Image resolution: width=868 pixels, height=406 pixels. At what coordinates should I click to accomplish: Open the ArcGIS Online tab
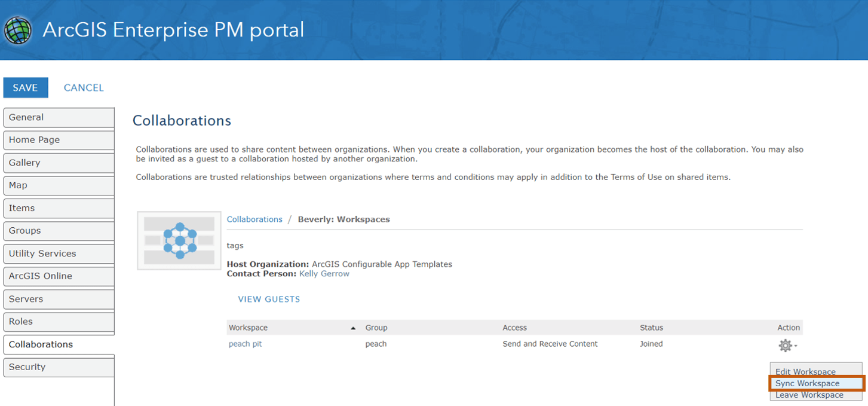point(59,276)
